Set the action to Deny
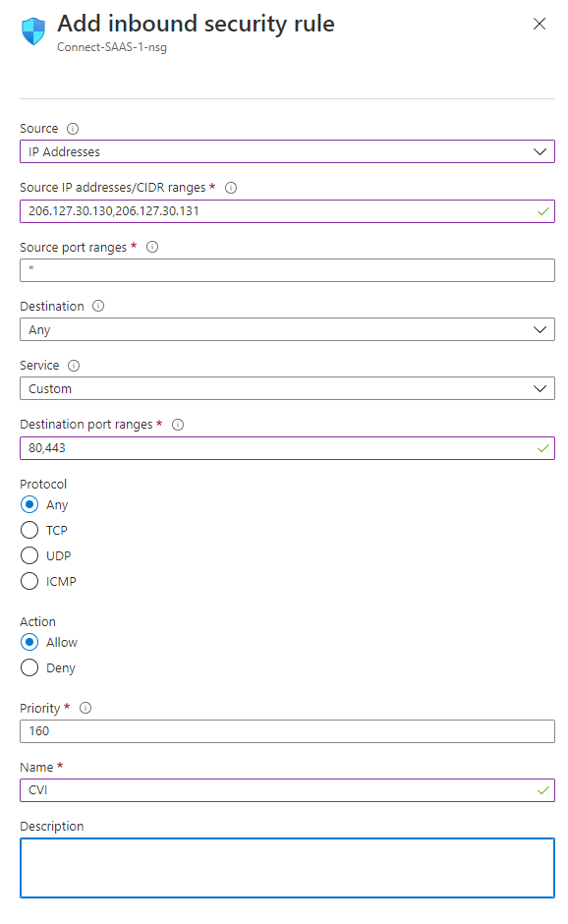This screenshot has height=924, width=568. pos(29,667)
